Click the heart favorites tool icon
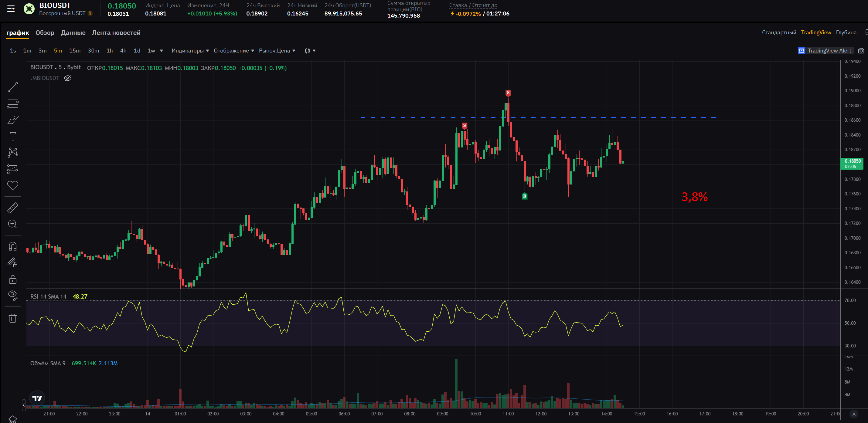868x423 pixels. pyautogui.click(x=13, y=185)
